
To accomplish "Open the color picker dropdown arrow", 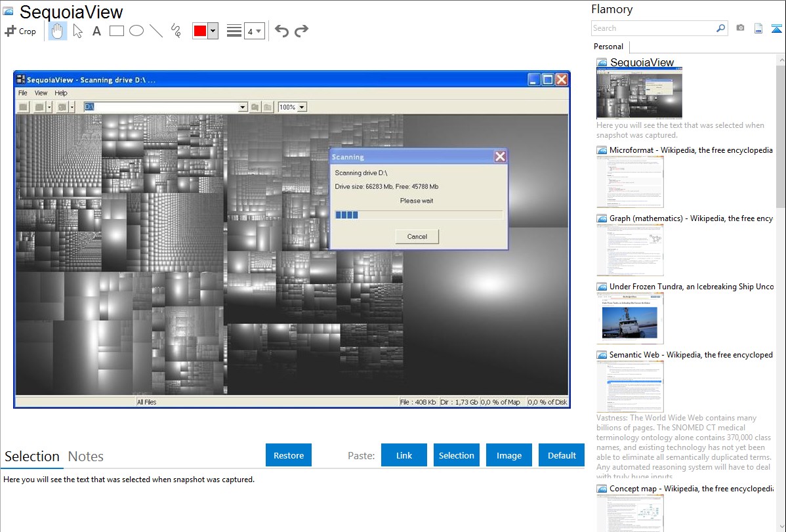I will (213, 31).
